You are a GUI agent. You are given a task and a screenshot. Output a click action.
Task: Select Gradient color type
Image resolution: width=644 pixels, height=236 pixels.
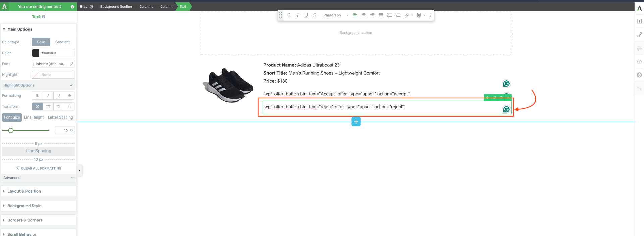click(x=63, y=42)
